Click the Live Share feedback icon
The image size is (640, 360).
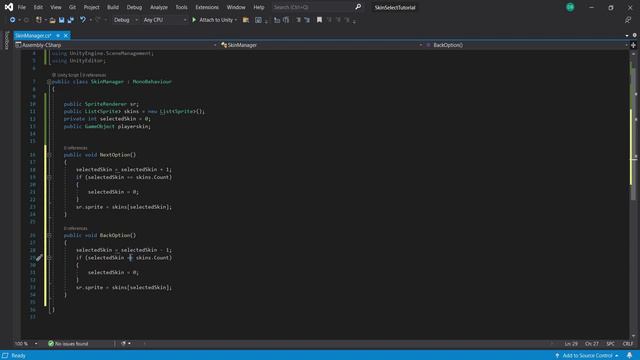[x=628, y=20]
